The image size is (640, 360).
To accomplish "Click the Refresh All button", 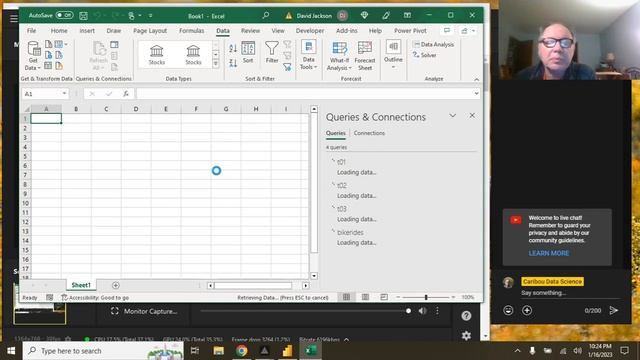I will [98, 56].
